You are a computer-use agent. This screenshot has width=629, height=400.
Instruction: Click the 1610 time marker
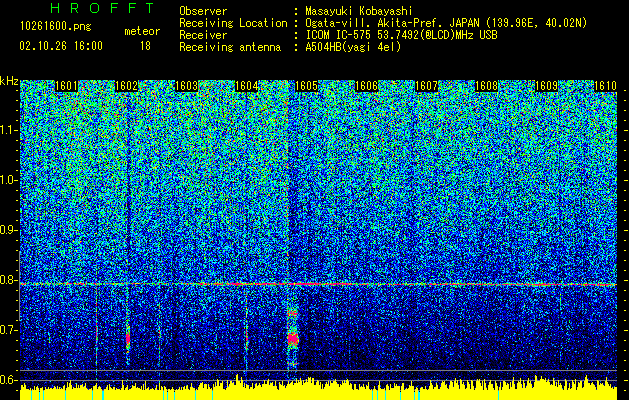click(605, 86)
